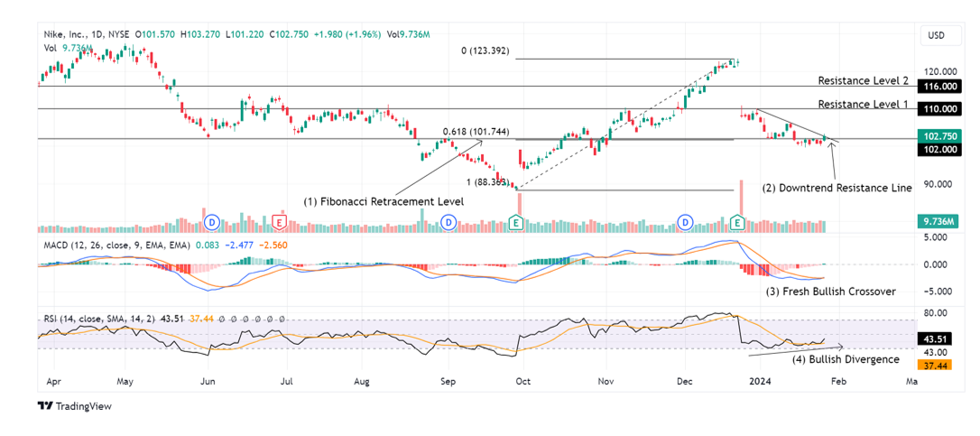Screen dimensions: 980x436
Task: Click the MACD histogram value 0.083
Action: tap(208, 245)
